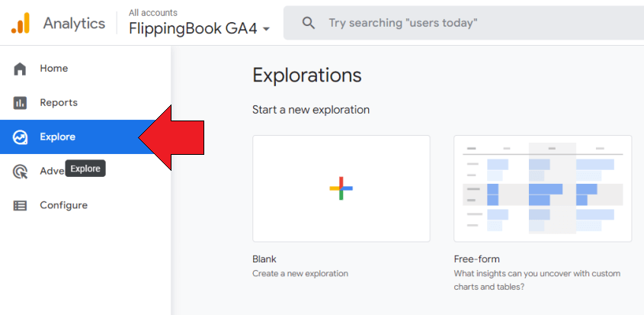Click the Home house icon

20,69
